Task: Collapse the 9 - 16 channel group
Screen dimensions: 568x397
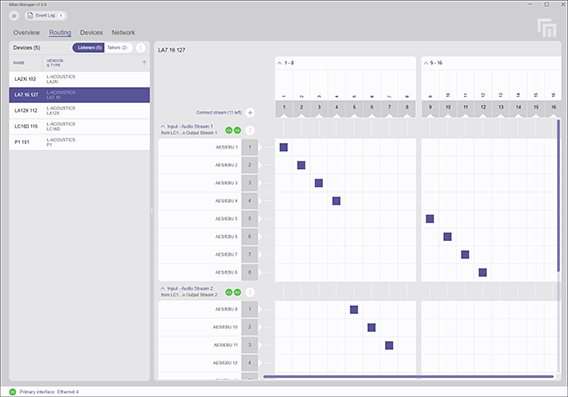Action: pos(426,63)
